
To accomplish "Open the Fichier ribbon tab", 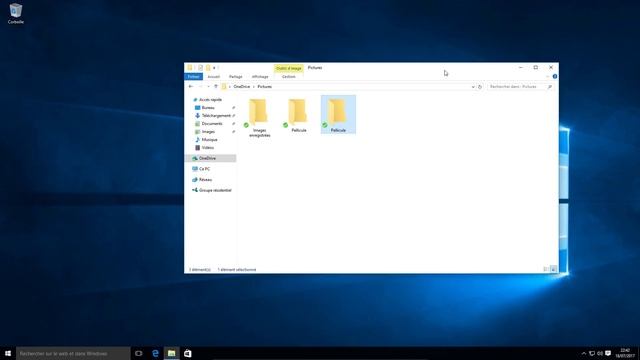I will [x=193, y=77].
